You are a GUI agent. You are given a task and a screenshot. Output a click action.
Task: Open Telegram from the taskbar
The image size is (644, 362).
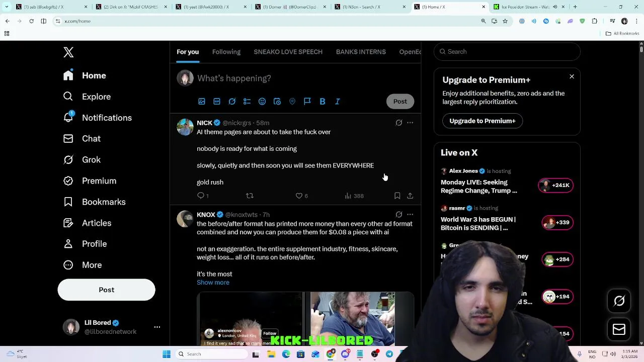pos(389,354)
